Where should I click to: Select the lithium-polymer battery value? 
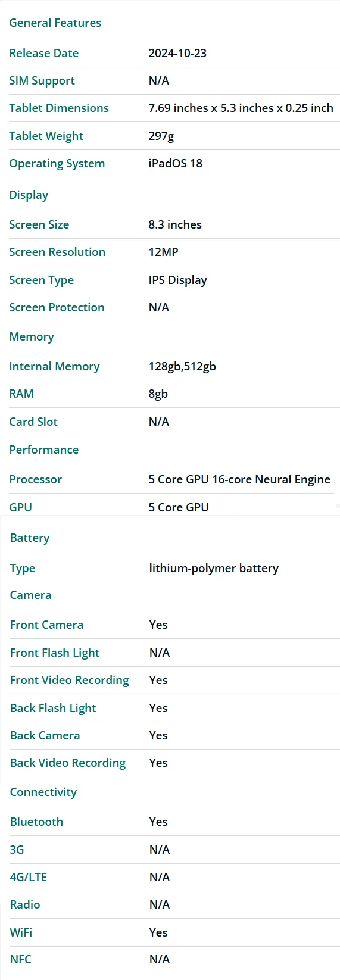[214, 568]
